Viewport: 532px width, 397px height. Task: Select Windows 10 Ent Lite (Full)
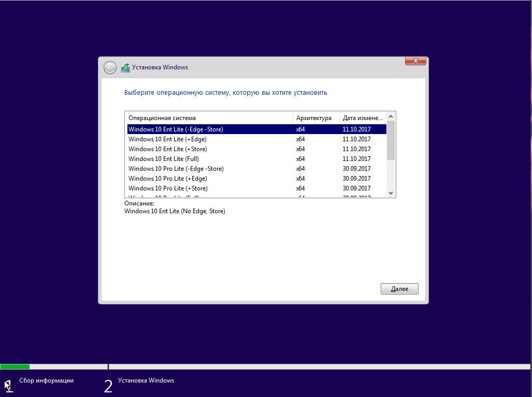click(x=256, y=159)
